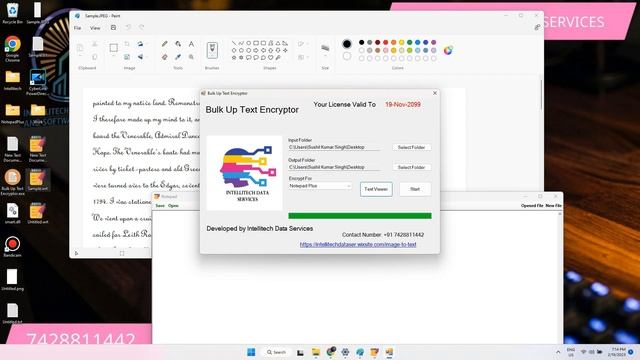Viewport: 640px width, 360px height.
Task: Select the Fill bucket tool in Paint
Action: (x=178, y=44)
